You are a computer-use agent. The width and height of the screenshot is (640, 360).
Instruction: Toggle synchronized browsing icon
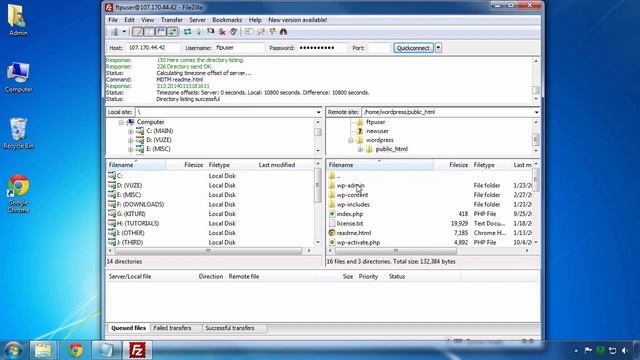[x=272, y=32]
